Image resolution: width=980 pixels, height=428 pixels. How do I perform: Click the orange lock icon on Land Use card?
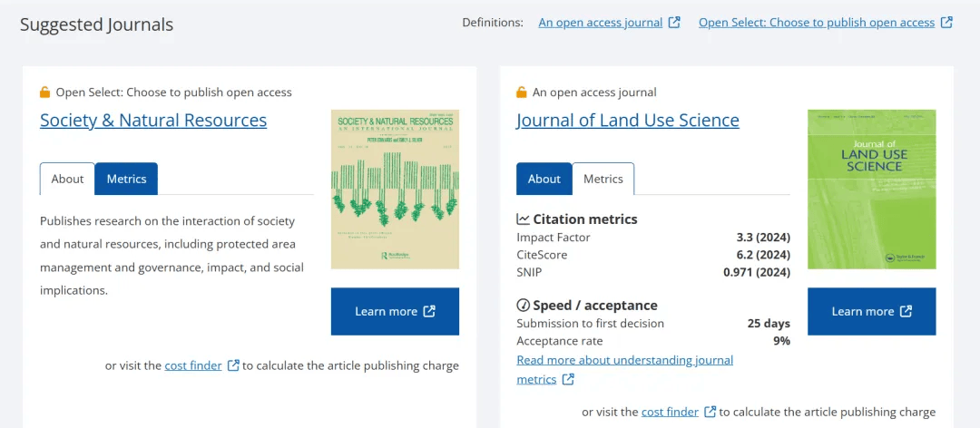(522, 92)
